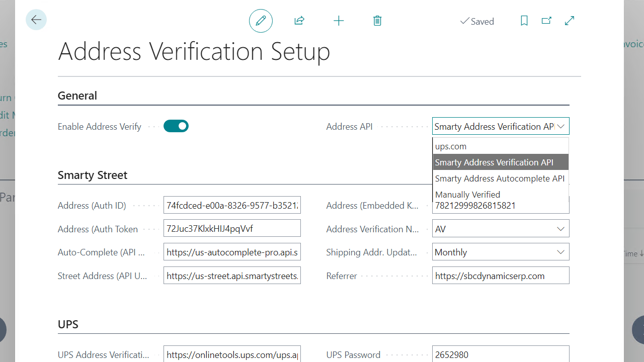The image size is (644, 362).
Task: Bookmark this page using the bookmark icon
Action: [x=524, y=21]
